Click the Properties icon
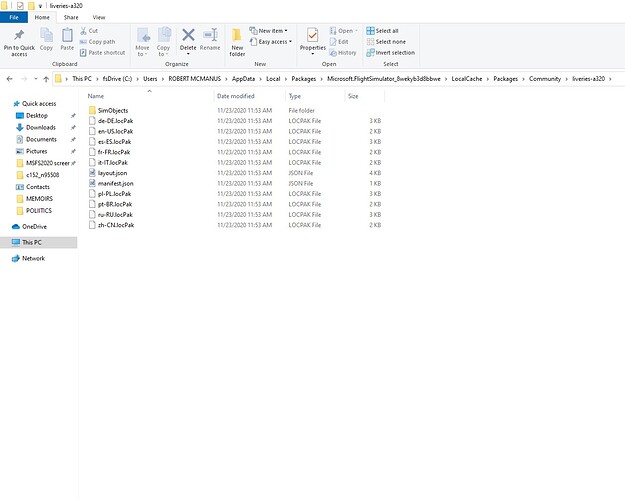Screen dimensions: 625x500 [312, 35]
